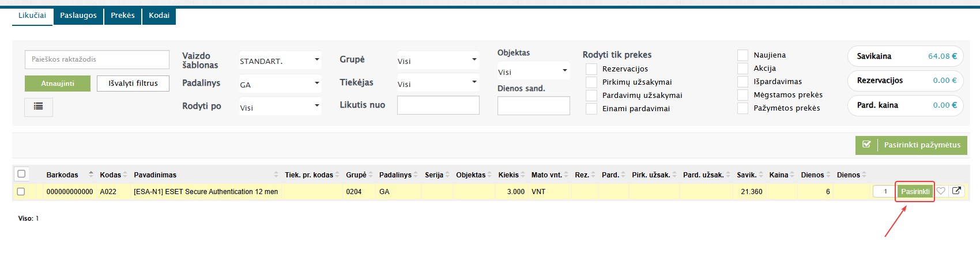The image size is (980, 254).
Task: Expand the Padalinys dropdown showing GA
Action: tap(280, 84)
